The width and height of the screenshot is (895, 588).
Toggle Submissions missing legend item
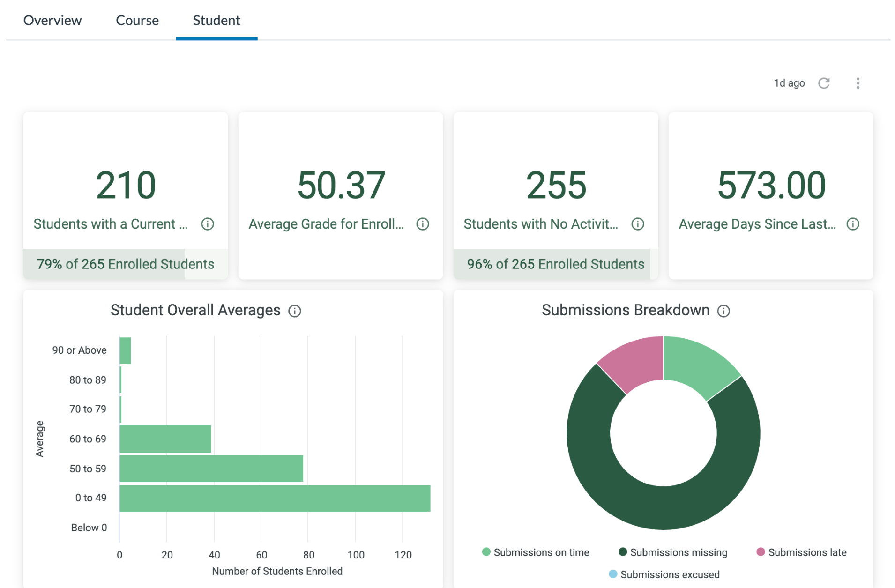point(672,552)
